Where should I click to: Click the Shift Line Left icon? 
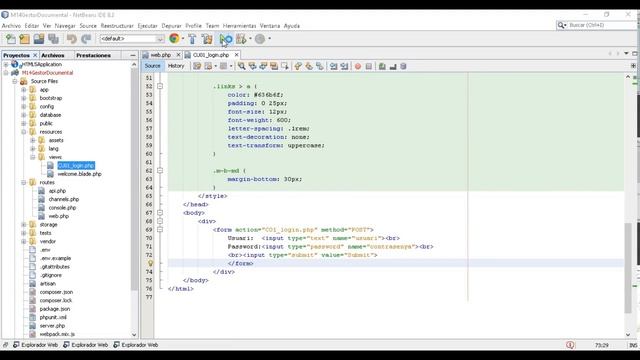333,66
